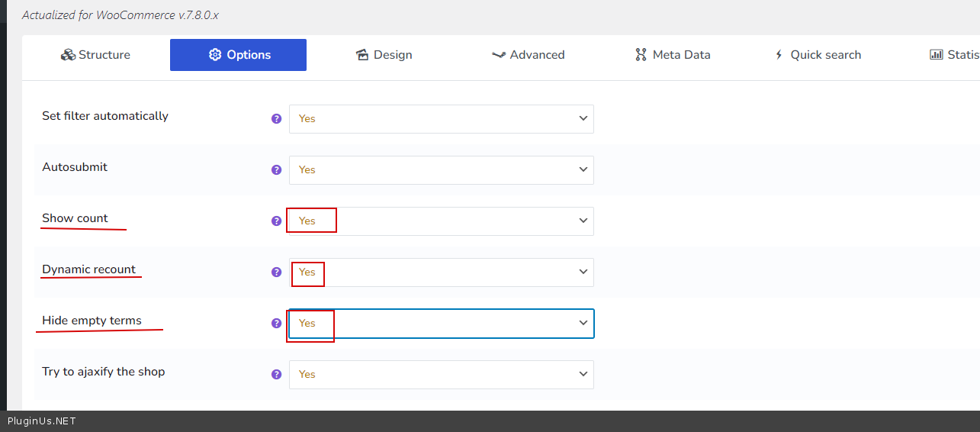Open the Quick search tab
The height and width of the screenshot is (432, 980).
pos(817,55)
